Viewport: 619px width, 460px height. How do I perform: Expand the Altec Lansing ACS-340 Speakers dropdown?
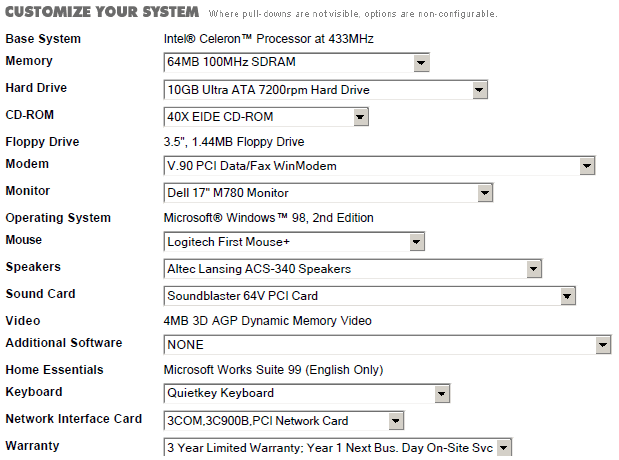click(353, 269)
